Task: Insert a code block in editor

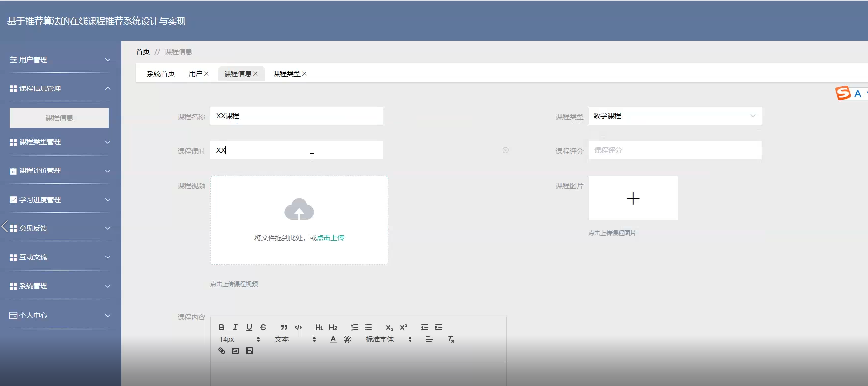Action: [298, 327]
